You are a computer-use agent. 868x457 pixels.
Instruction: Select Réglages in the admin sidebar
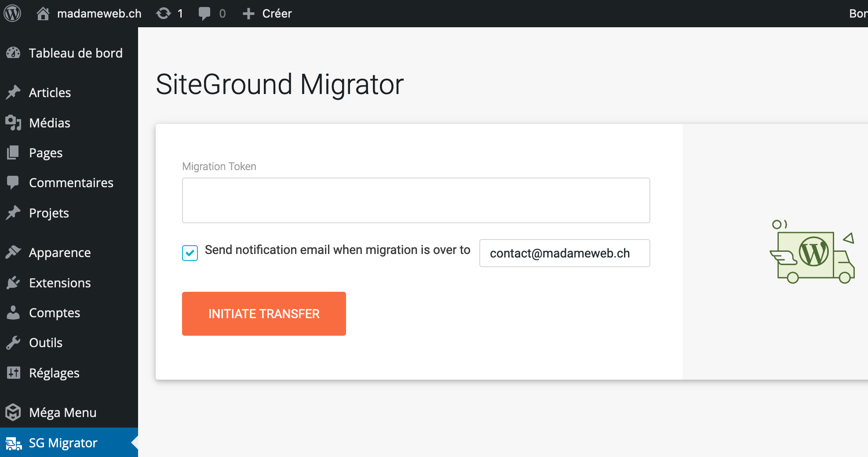pyautogui.click(x=54, y=373)
